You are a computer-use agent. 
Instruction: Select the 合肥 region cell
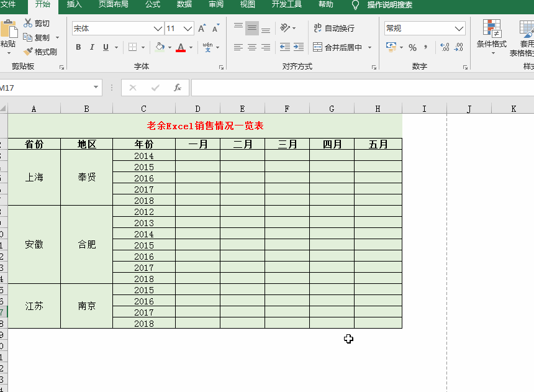tap(86, 244)
